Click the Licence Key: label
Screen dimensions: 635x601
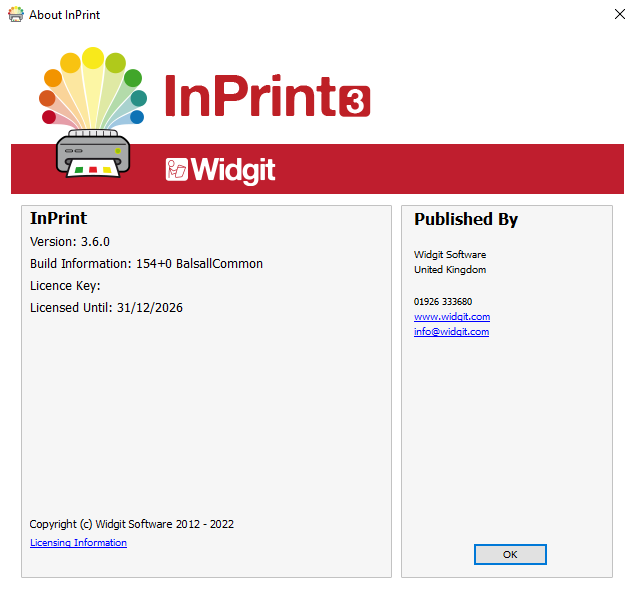coord(65,286)
